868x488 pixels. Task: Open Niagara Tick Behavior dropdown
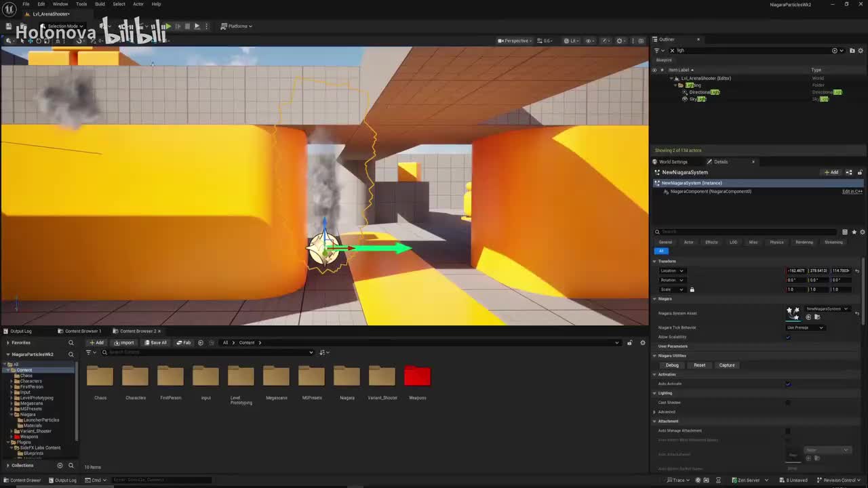coord(805,327)
